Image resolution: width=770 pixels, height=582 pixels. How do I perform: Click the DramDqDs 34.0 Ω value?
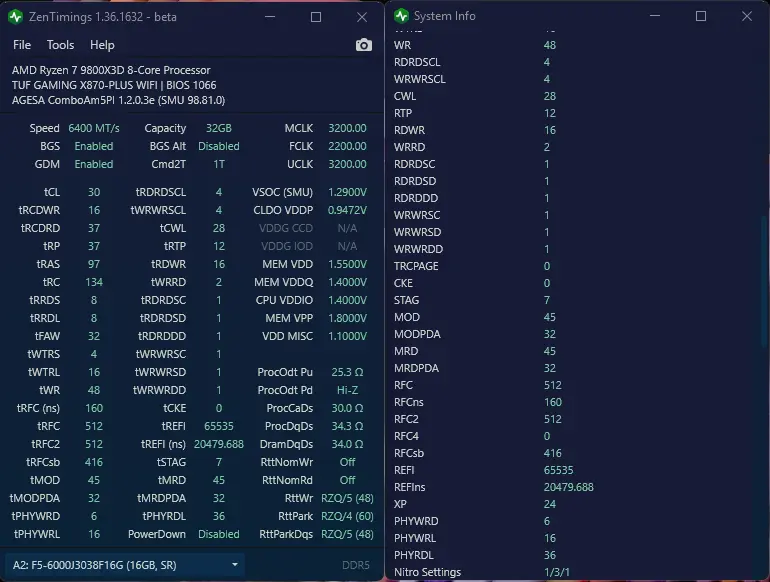point(347,444)
